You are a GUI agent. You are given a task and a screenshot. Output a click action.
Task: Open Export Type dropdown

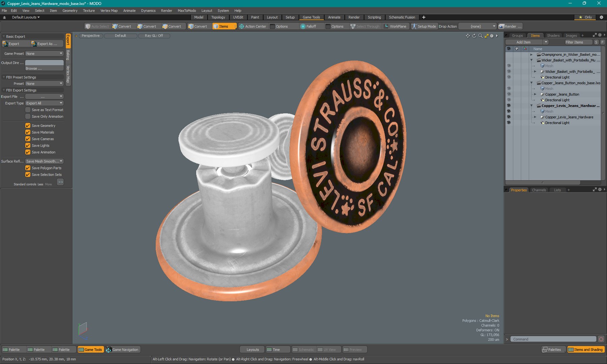tap(45, 103)
